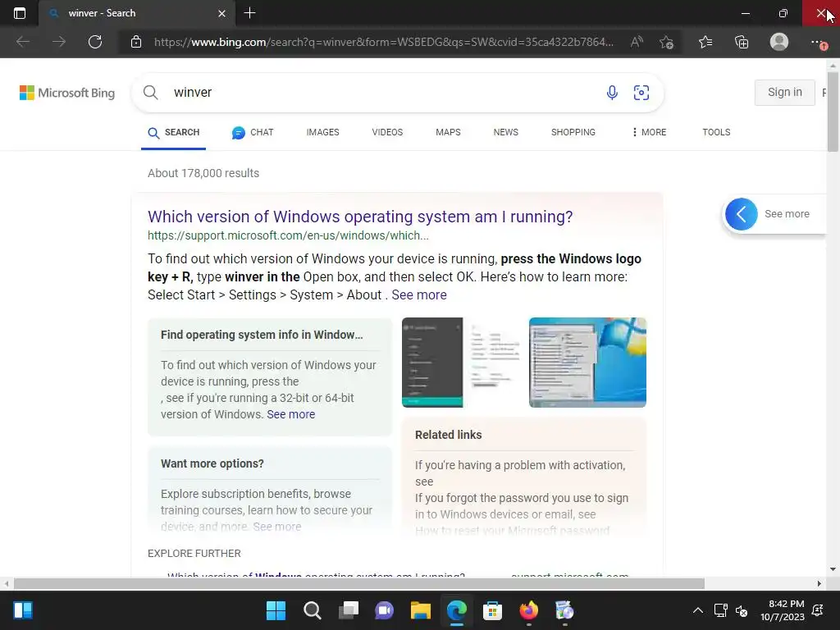Screen dimensions: 840x630
Task: Show hidden system tray icons
Action: point(698,610)
